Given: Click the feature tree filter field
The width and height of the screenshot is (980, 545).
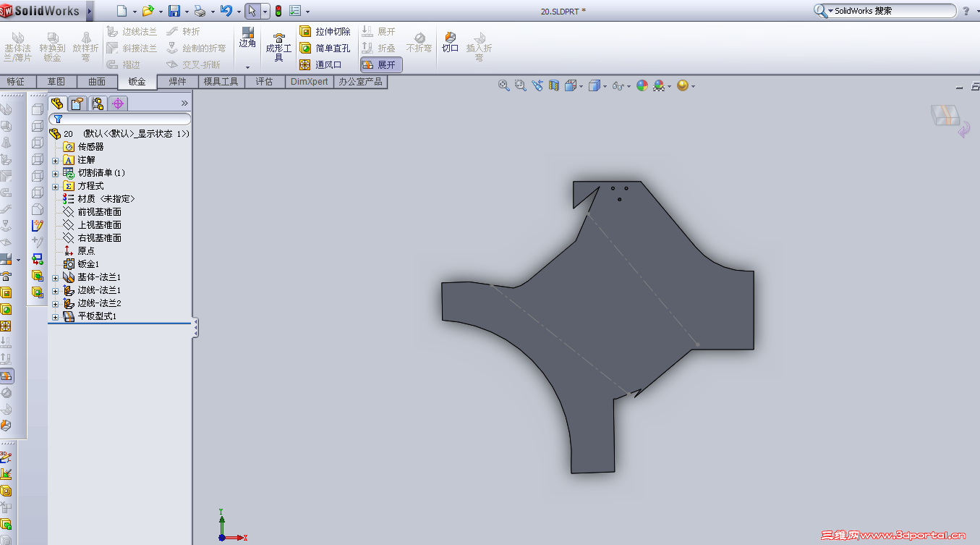Looking at the screenshot, I should tap(120, 119).
